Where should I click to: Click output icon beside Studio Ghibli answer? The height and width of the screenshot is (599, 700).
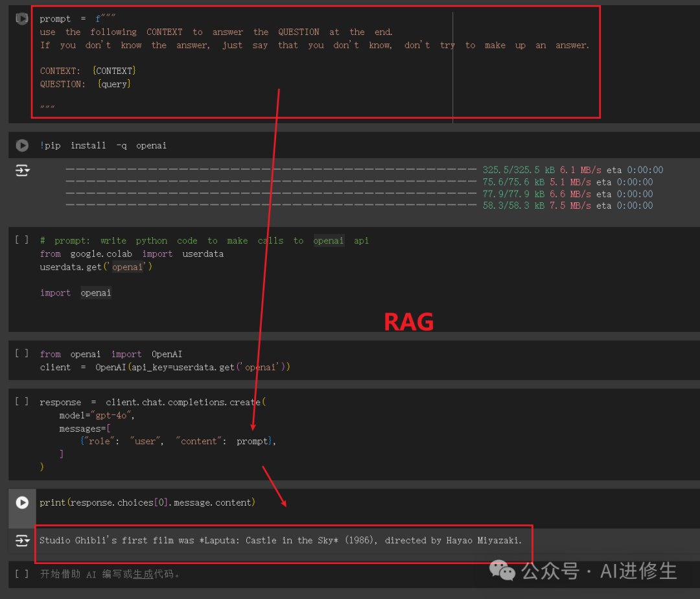tap(22, 540)
